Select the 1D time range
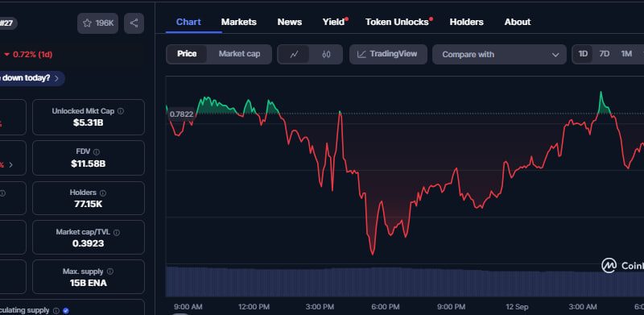The image size is (644, 315). 583,54
